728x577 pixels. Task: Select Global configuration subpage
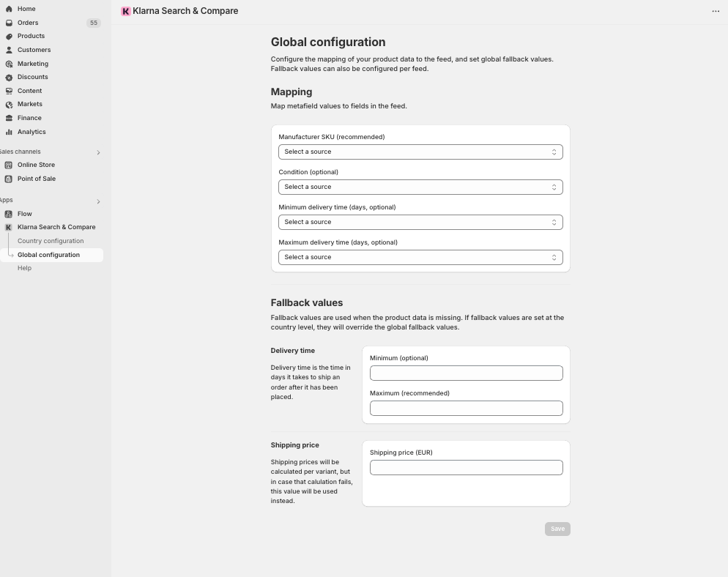click(51, 255)
